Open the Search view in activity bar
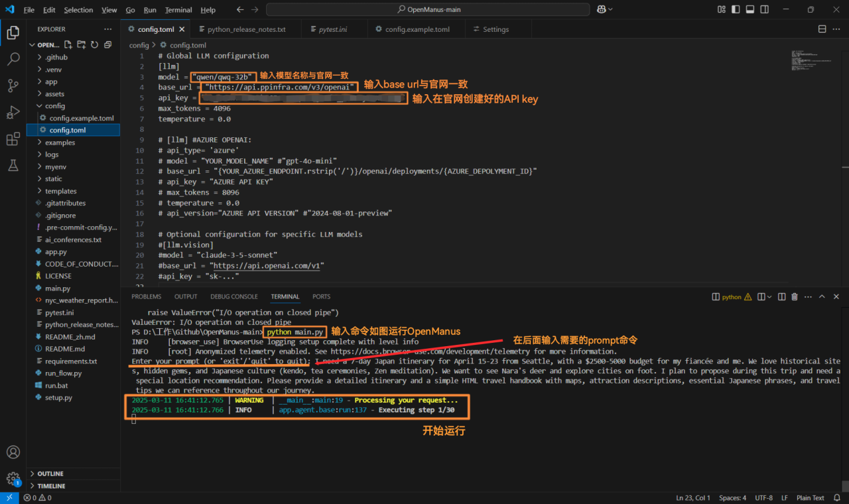Viewport: 849px width, 504px height. 13,59
